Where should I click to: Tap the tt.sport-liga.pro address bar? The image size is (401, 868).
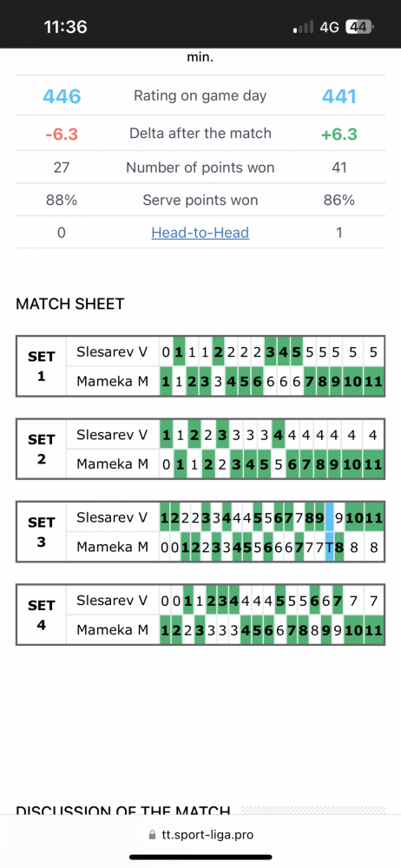pos(200,835)
